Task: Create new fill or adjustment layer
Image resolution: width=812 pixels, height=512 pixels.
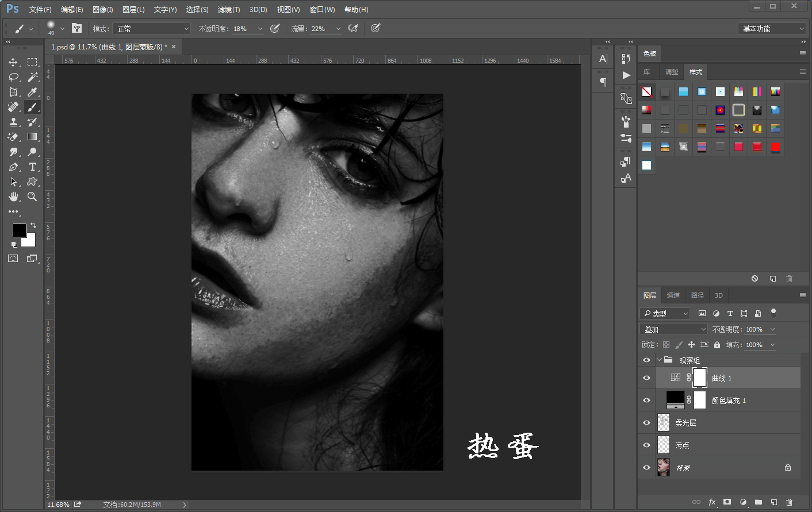Action: (742, 502)
